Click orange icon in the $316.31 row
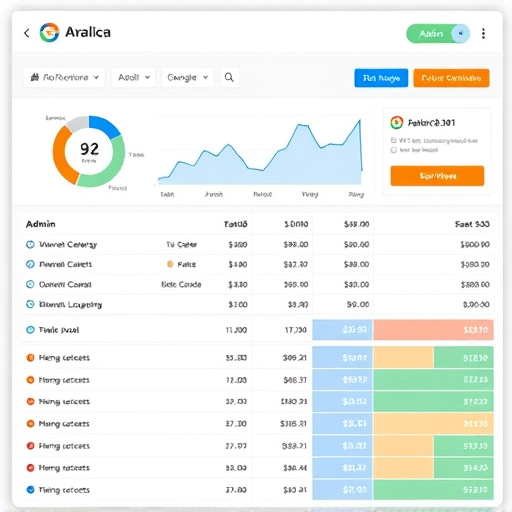 tap(30, 424)
